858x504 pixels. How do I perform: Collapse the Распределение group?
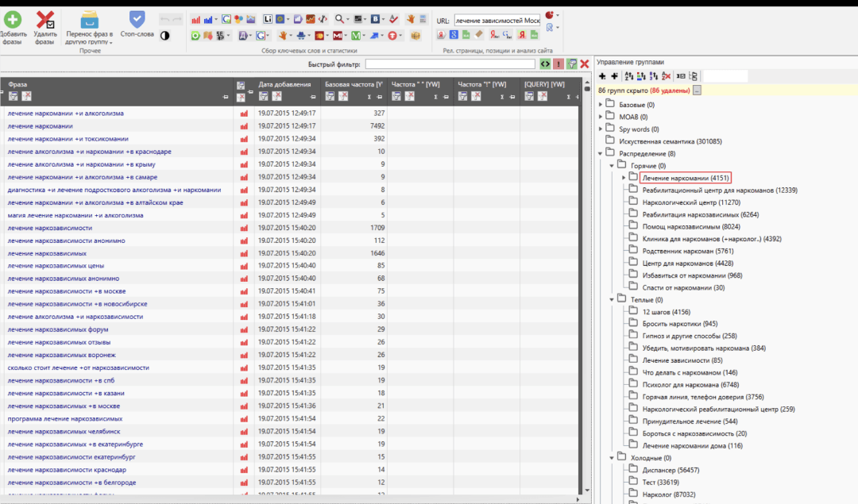[x=601, y=153]
